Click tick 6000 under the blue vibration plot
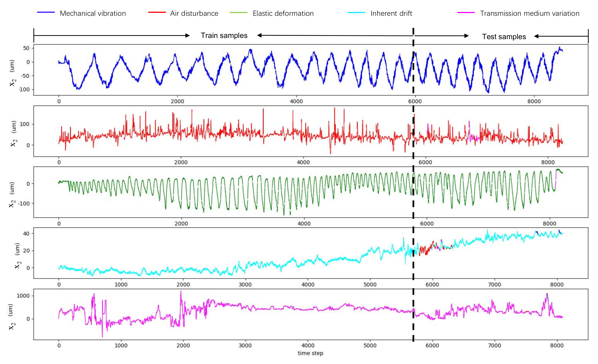 (415, 101)
